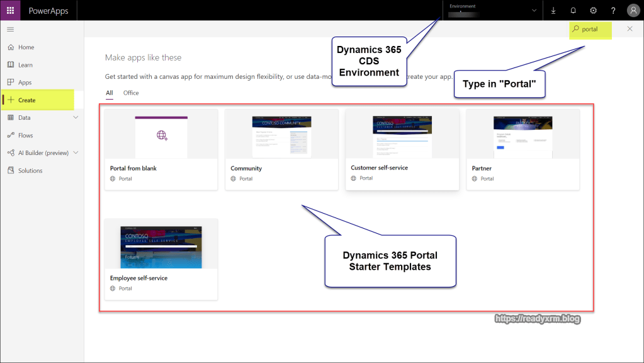Collapse the navigation with hamburger icon
The width and height of the screenshot is (644, 363).
pyautogui.click(x=10, y=30)
